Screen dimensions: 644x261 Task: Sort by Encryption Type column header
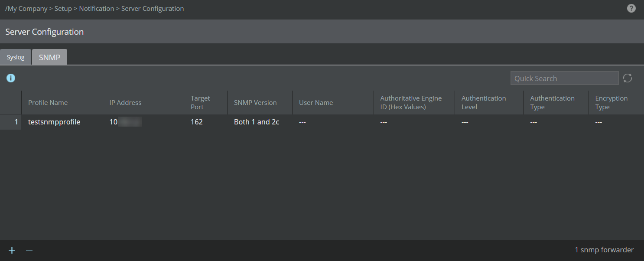[615, 103]
